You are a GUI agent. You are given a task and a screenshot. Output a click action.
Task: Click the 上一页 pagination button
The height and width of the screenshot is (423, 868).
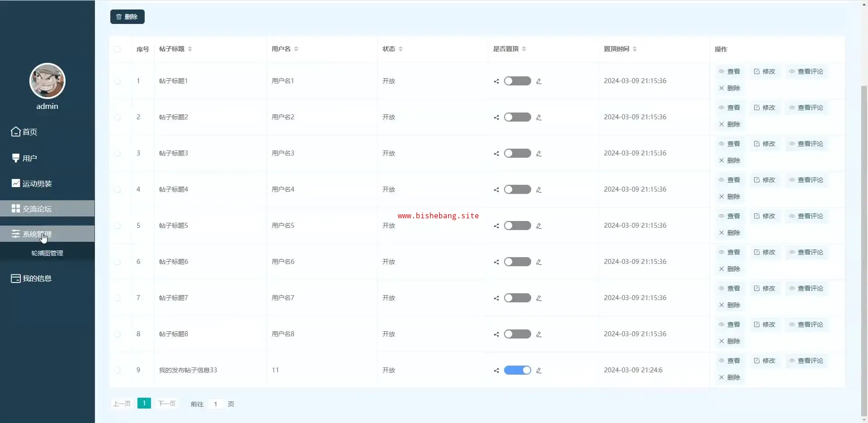[x=122, y=404]
